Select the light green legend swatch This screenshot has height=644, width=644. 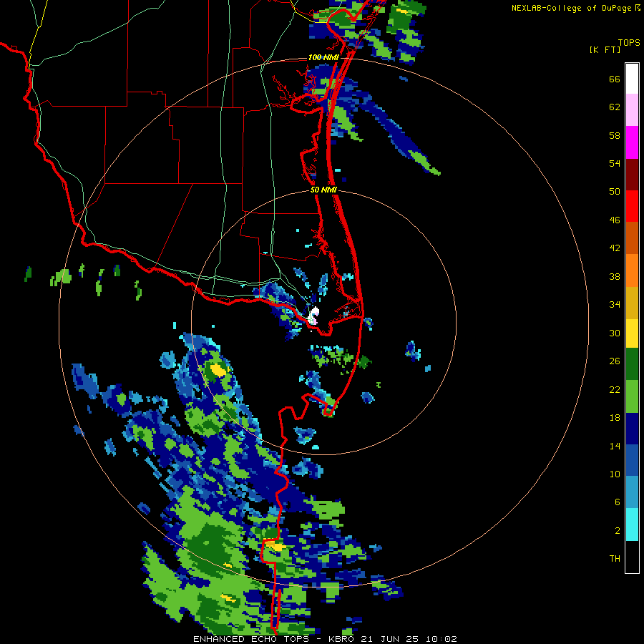tap(632, 396)
